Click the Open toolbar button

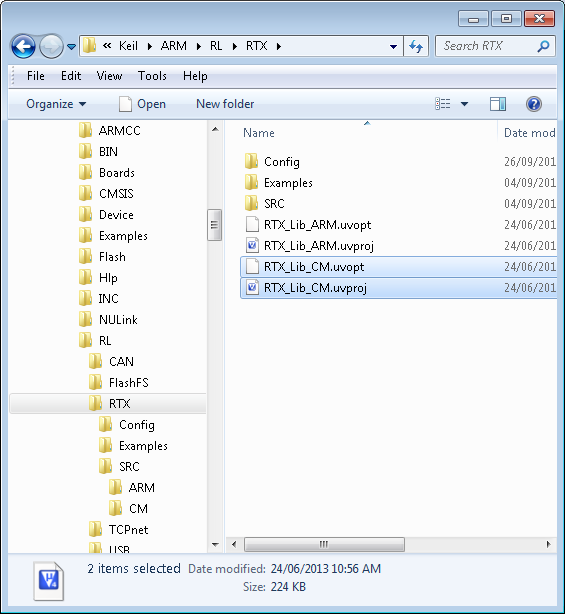pyautogui.click(x=143, y=104)
